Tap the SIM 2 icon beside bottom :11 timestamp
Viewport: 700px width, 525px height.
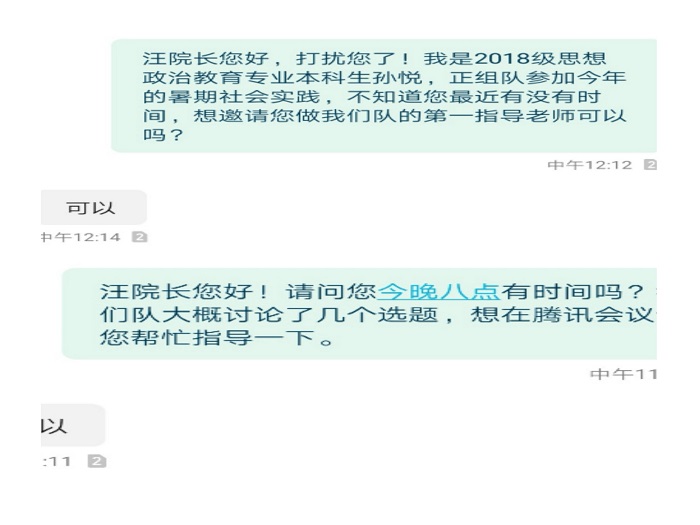point(97,461)
